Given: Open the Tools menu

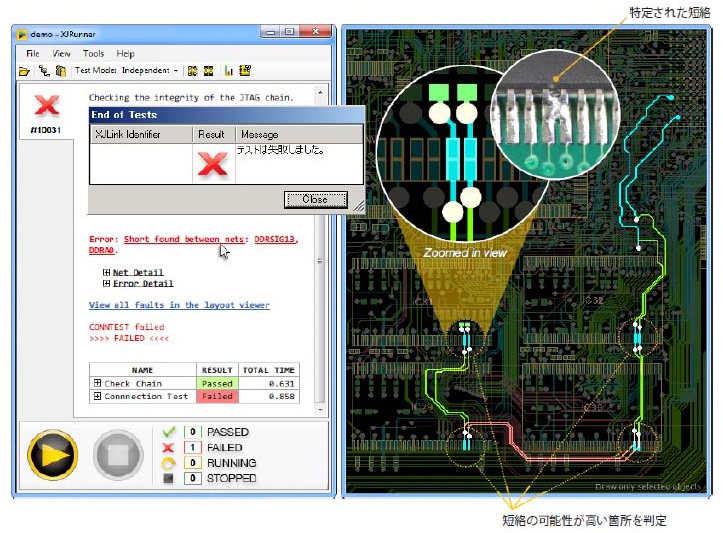Looking at the screenshot, I should pyautogui.click(x=93, y=53).
